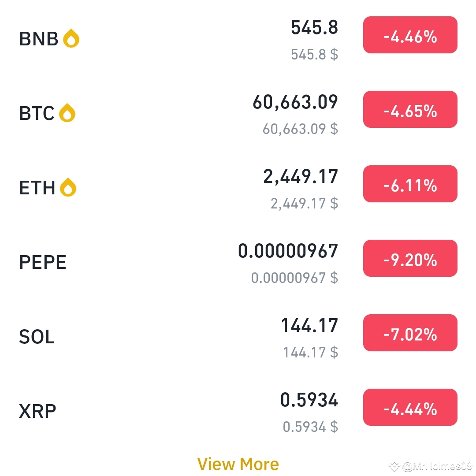Image resolution: width=476 pixels, height=476 pixels.
Task: Select the SOL coin name
Action: [37, 337]
